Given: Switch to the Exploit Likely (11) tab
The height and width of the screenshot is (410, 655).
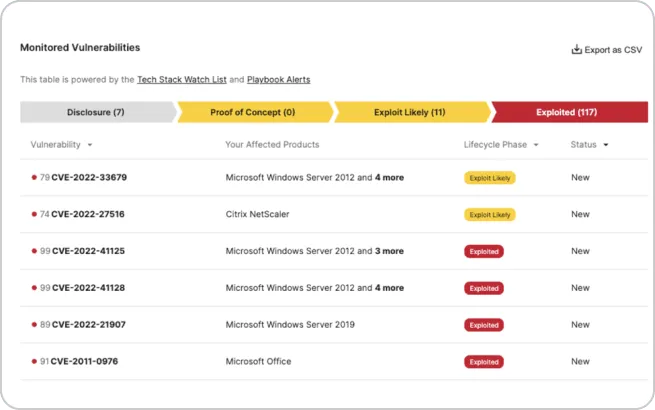Looking at the screenshot, I should click(x=410, y=112).
